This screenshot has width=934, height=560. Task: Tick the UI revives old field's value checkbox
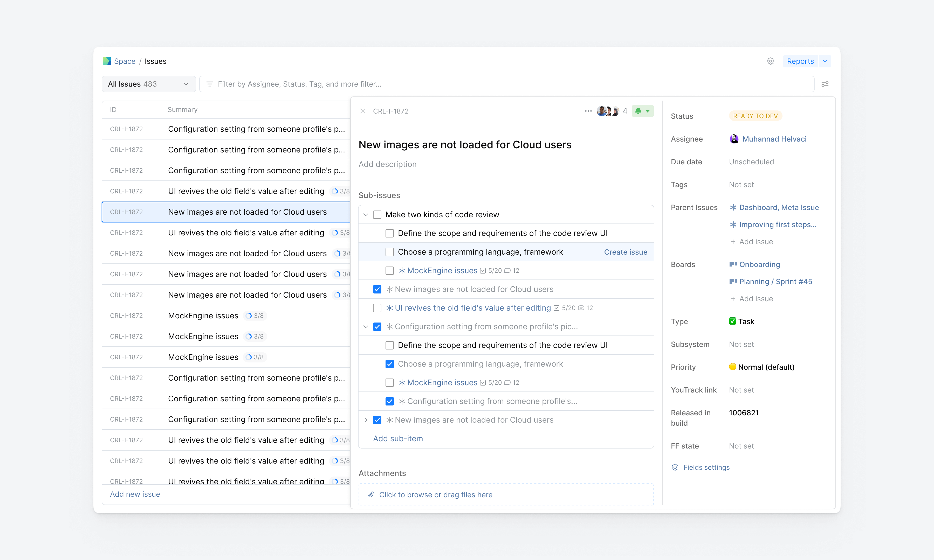point(377,308)
